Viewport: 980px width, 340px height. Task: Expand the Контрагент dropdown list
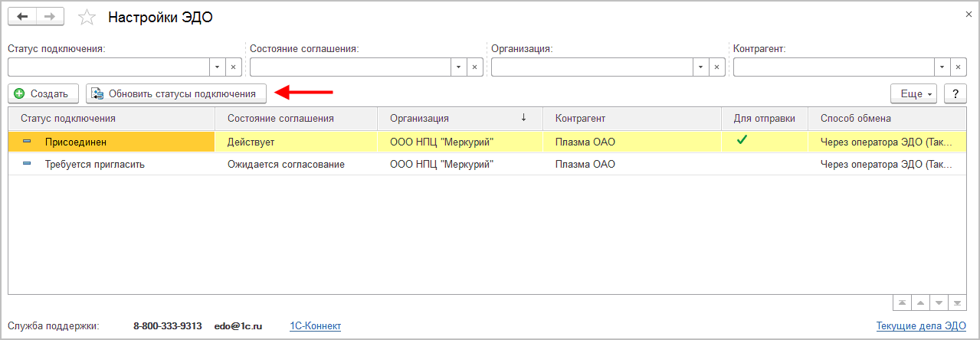click(942, 67)
